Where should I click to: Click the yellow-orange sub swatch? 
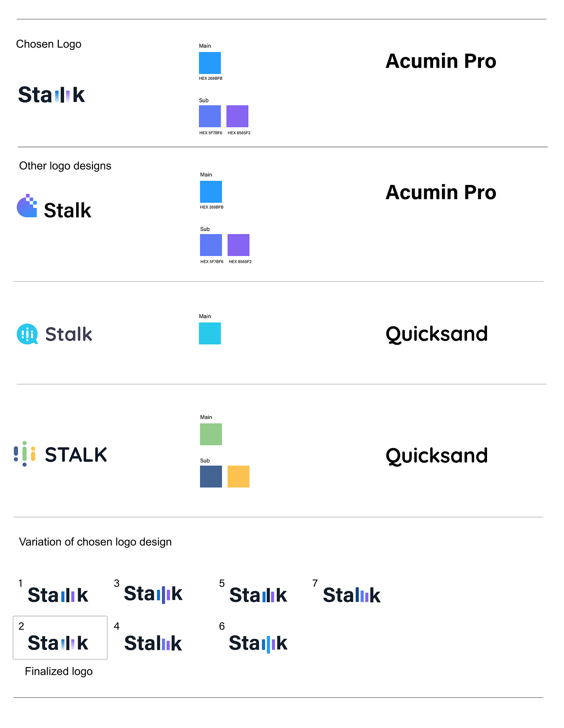pyautogui.click(x=238, y=476)
